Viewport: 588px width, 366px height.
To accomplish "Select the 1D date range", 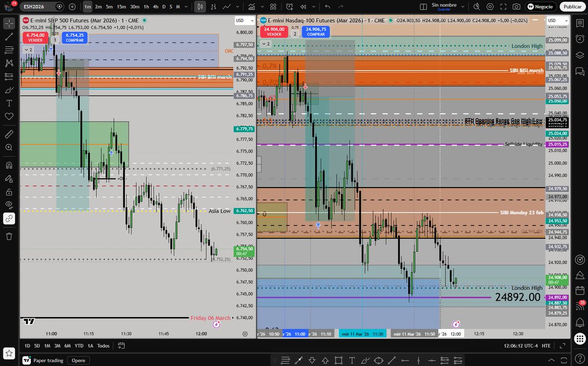I will coord(27,345).
